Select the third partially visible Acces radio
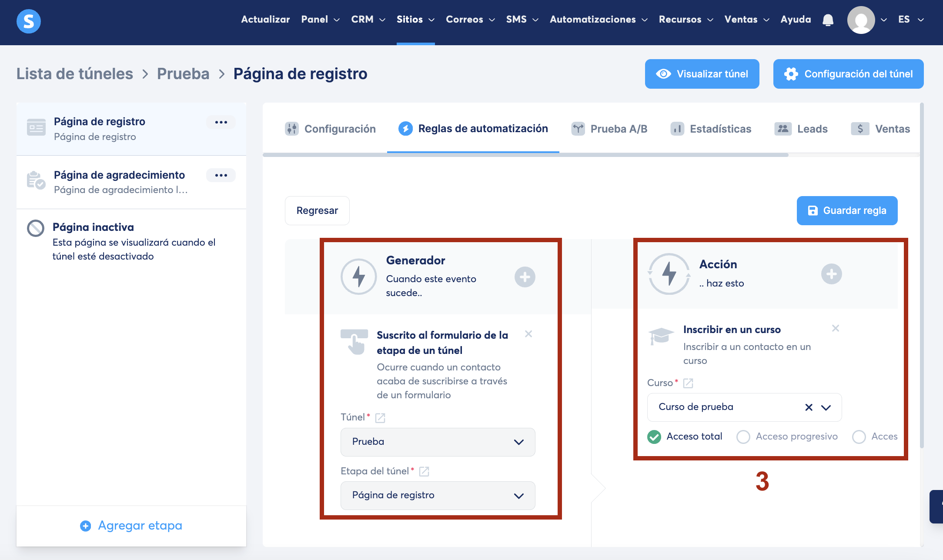 (859, 437)
